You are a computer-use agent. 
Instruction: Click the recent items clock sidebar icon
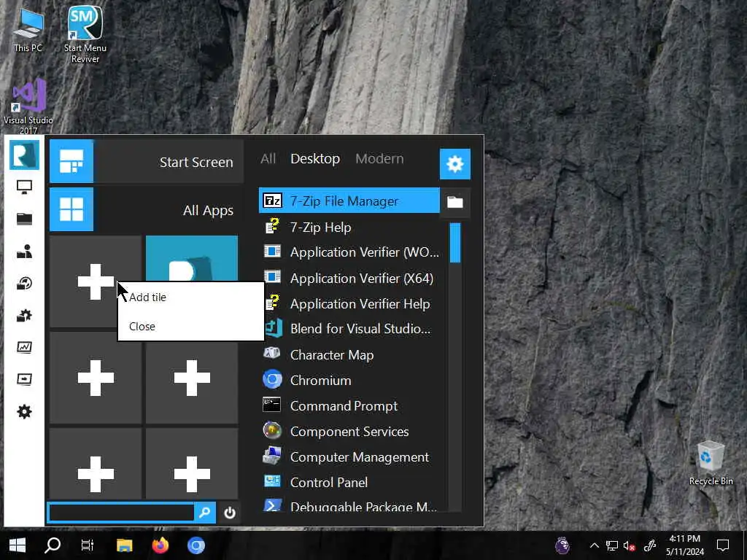point(24,284)
